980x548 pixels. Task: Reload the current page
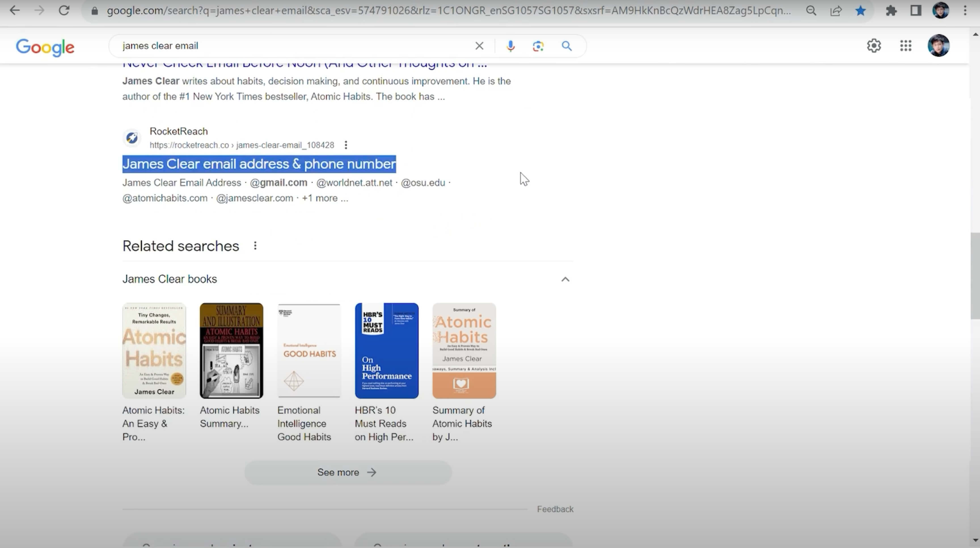point(64,10)
